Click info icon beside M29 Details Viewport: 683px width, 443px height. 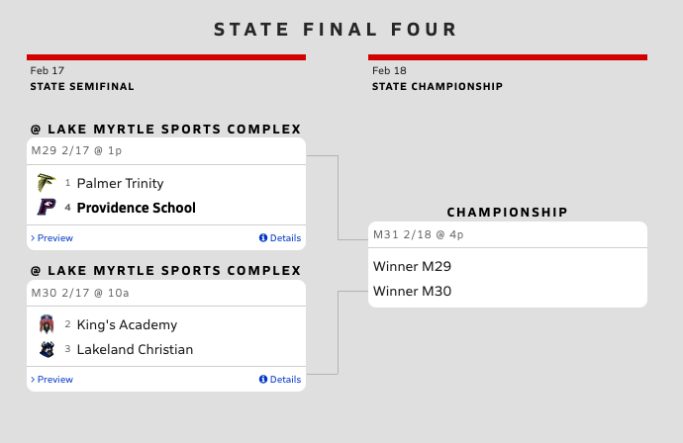[x=263, y=238]
